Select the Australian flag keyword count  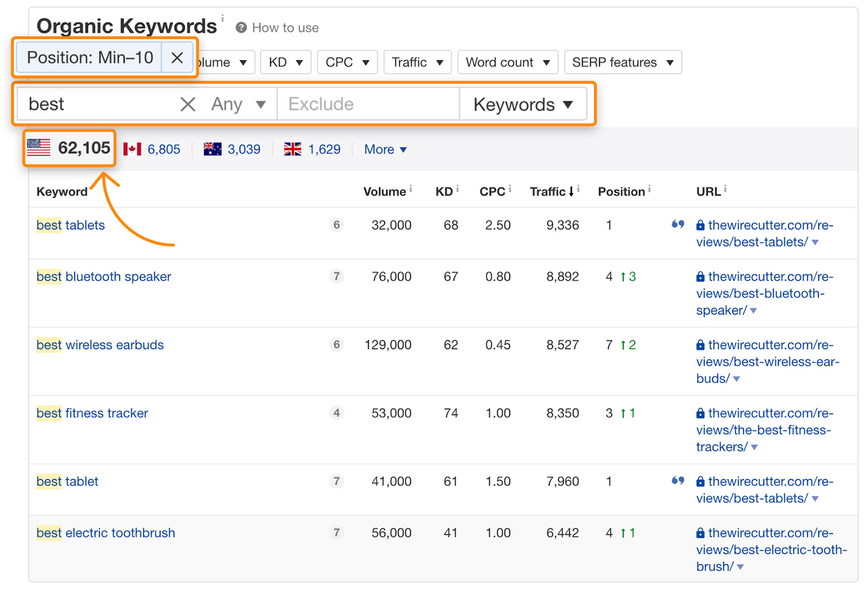coord(232,149)
